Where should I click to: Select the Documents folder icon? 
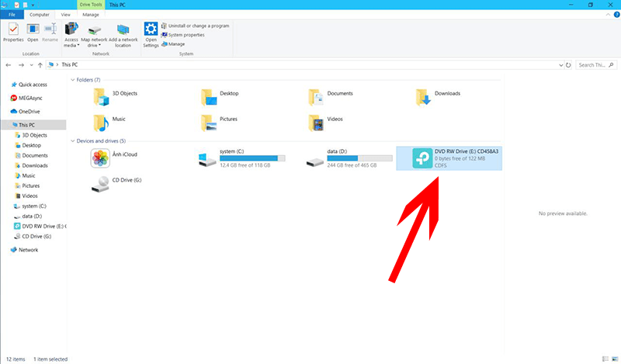point(316,97)
